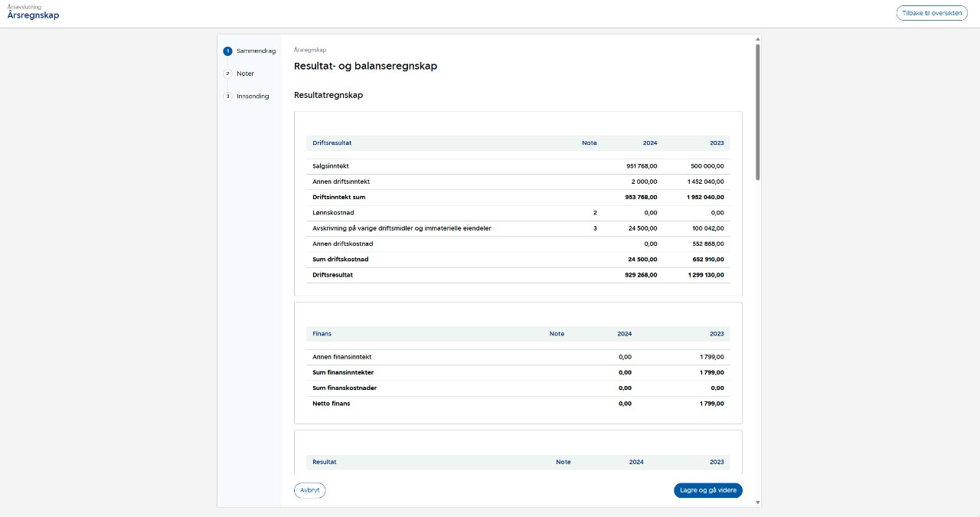Select the Netto finans row label
The height and width of the screenshot is (517, 980).
point(331,404)
